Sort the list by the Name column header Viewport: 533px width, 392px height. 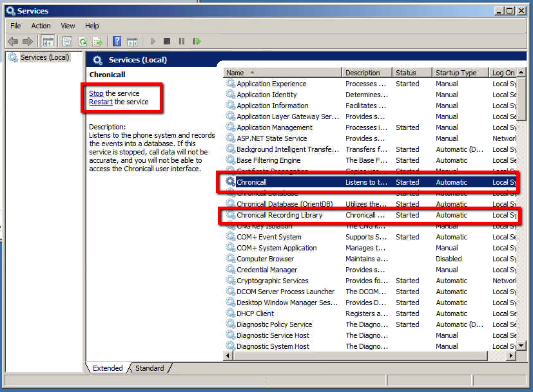(283, 73)
